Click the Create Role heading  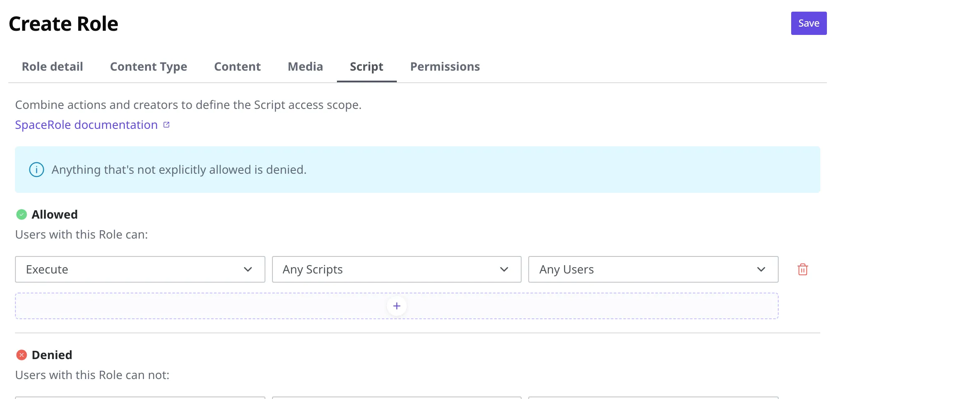63,24
